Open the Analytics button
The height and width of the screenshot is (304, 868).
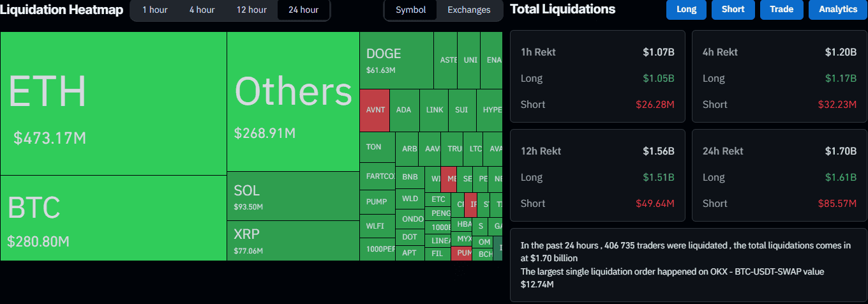click(838, 10)
